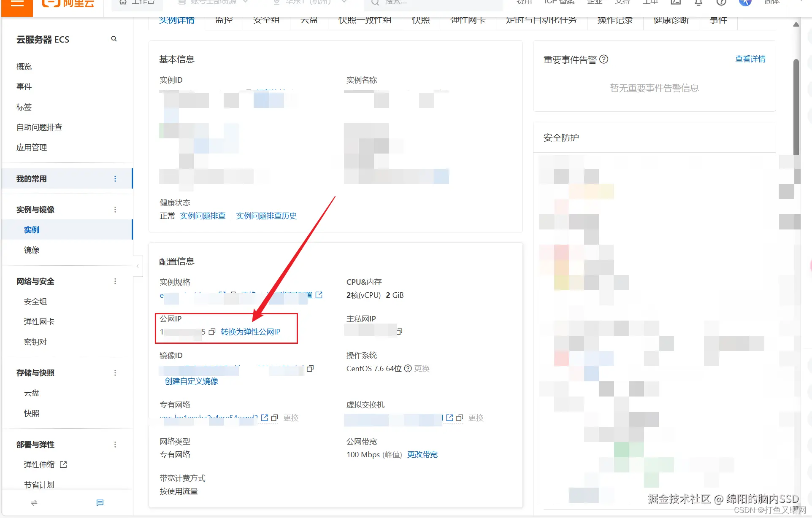Viewport: 812px width, 518px height.
Task: Click the 更改带宽 link
Action: click(x=422, y=455)
